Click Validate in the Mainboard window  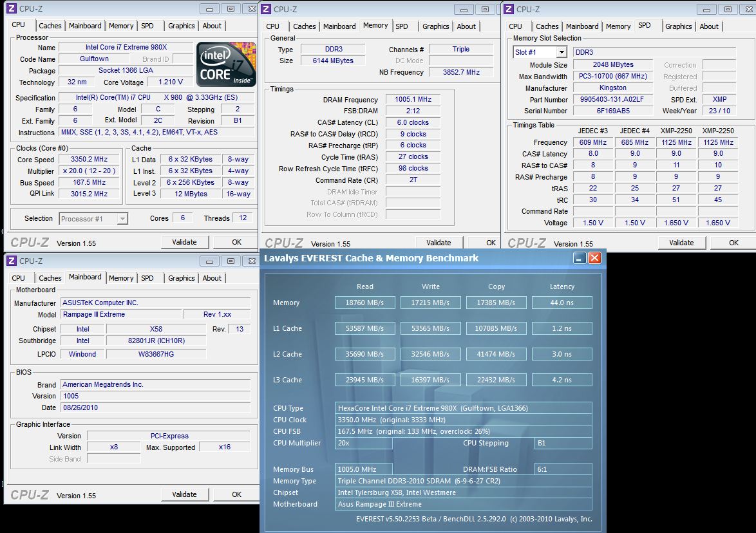click(184, 494)
